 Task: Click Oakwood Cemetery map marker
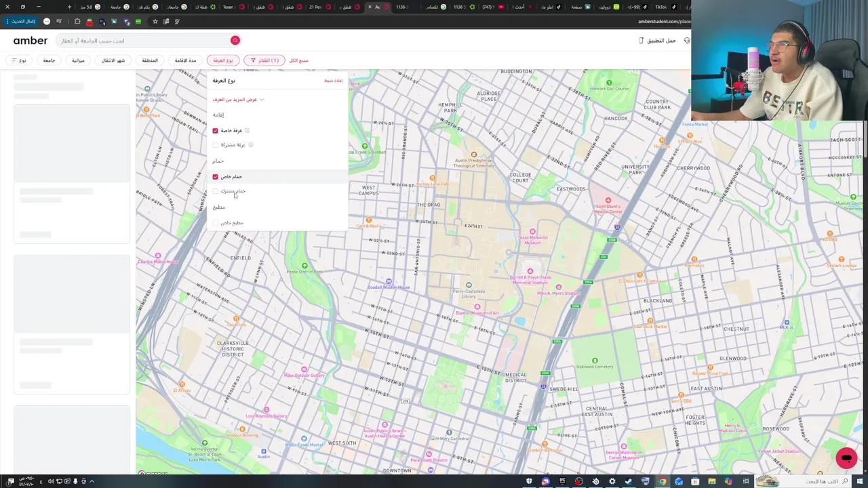coord(595,361)
